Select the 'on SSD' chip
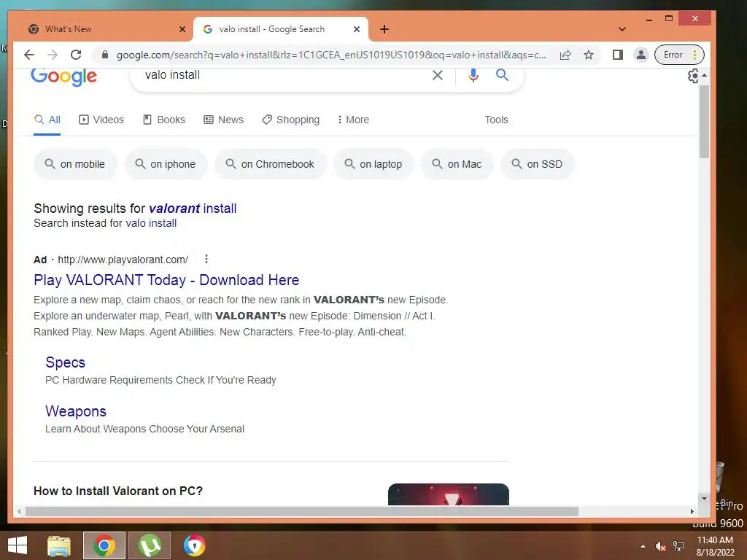The image size is (747, 560). pos(537,164)
